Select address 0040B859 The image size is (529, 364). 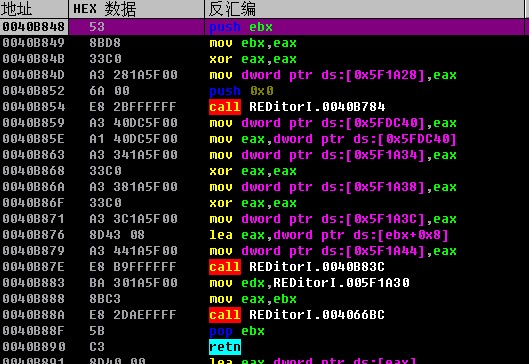click(33, 122)
